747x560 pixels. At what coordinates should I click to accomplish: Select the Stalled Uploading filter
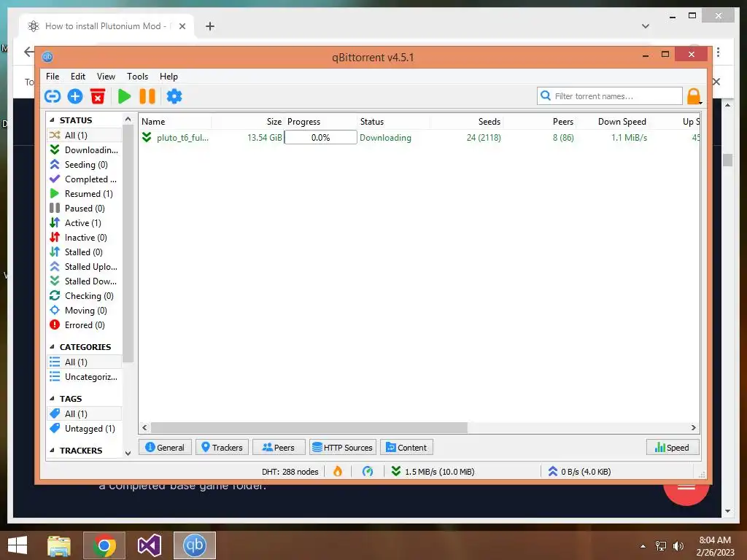click(x=85, y=267)
